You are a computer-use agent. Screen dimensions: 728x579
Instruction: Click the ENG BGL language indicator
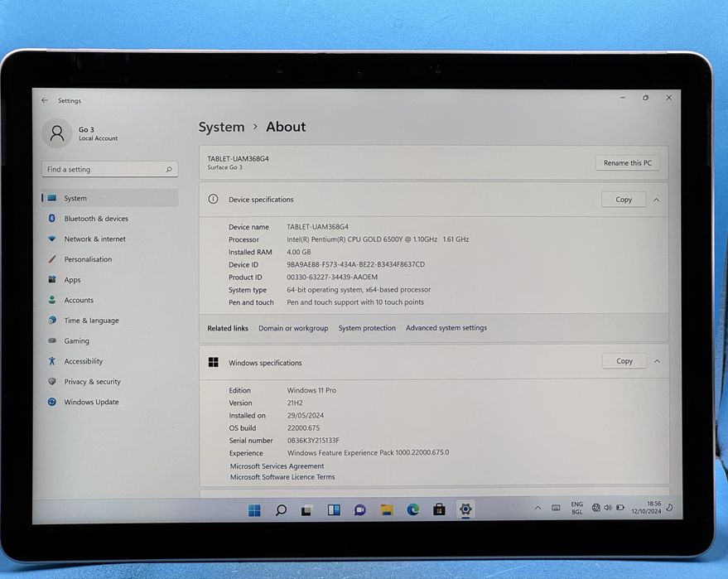pyautogui.click(x=576, y=508)
